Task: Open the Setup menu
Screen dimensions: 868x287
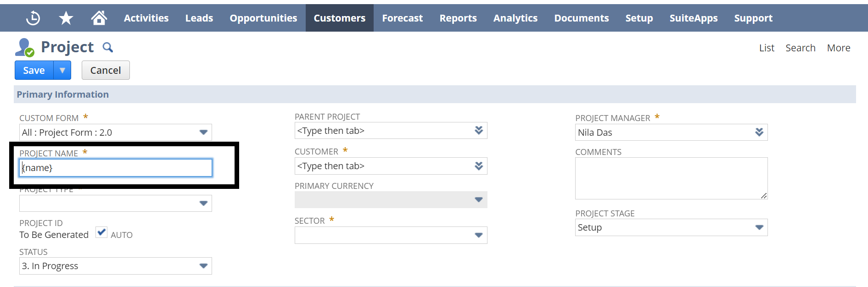Action: pos(639,18)
